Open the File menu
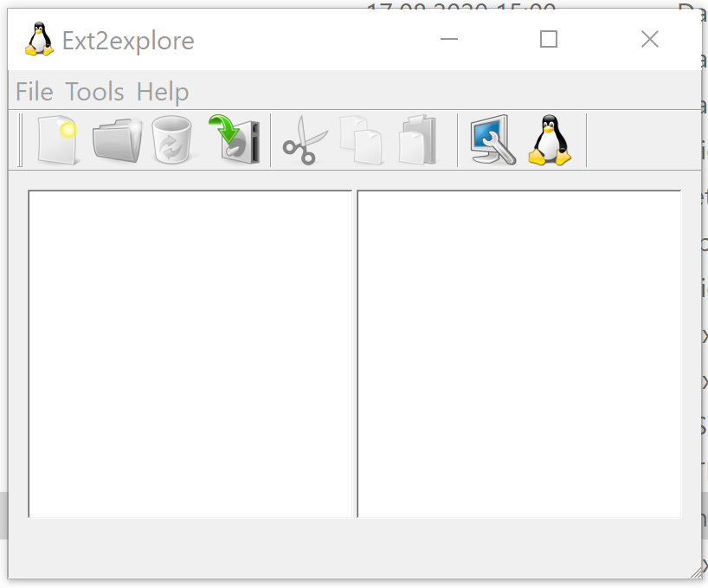708x588 pixels. click(34, 92)
